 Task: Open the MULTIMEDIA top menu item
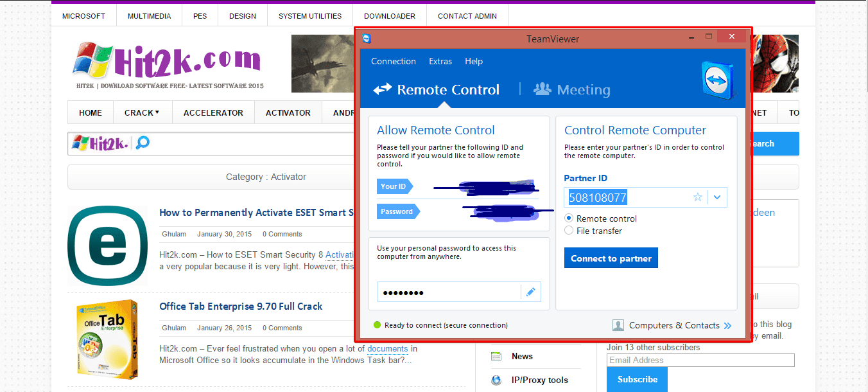[x=149, y=16]
